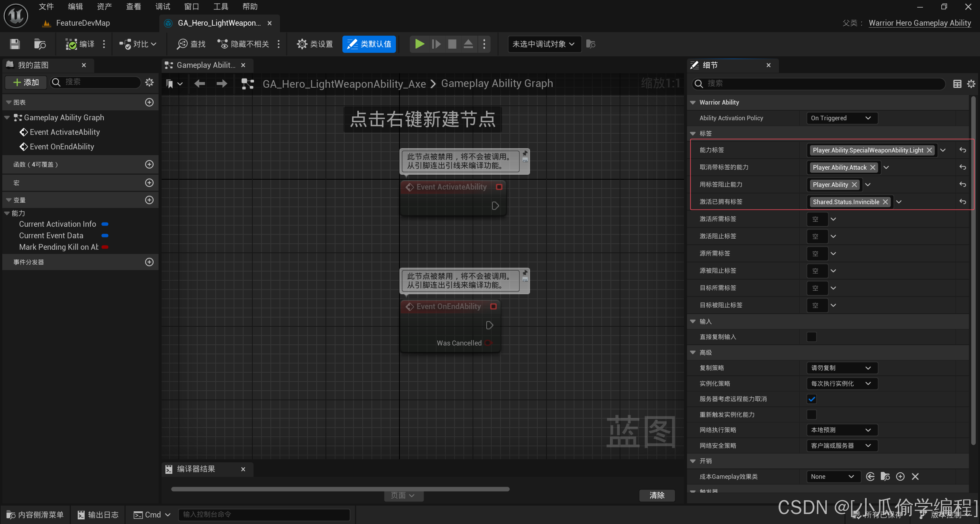Screen dimensions: 980x524
Task: Open the 未选中调试对象 debug object dropdown
Action: click(544, 44)
